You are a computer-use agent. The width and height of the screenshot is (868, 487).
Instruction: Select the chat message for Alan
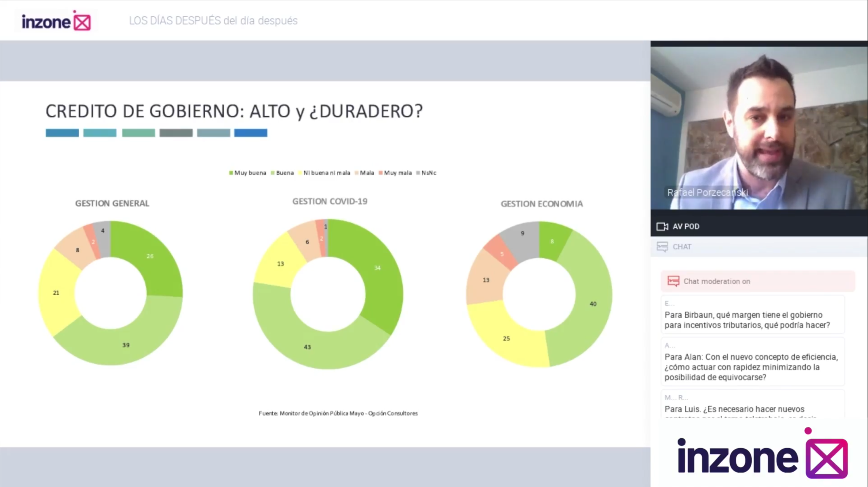point(753,362)
